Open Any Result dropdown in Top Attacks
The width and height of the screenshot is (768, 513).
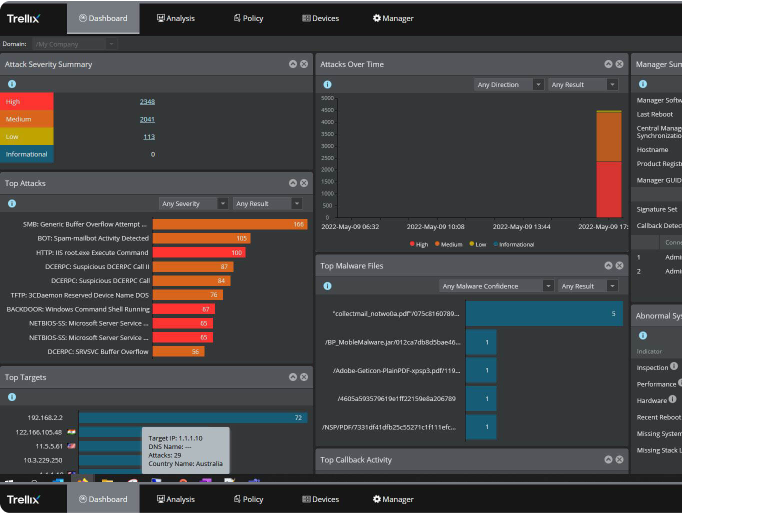267,203
